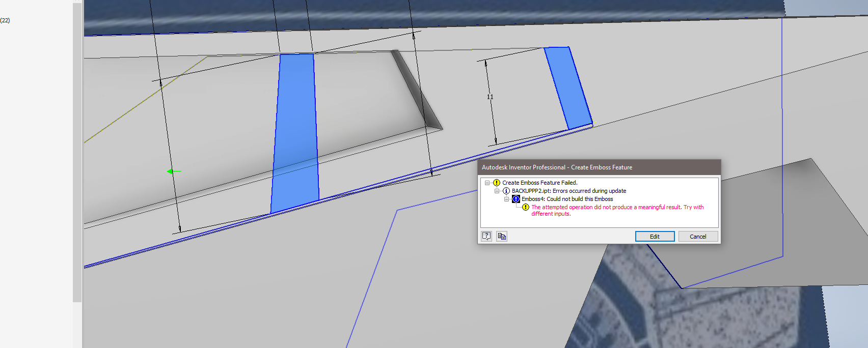Select 'Emboss4: Could not build this Emboss' row
The height and width of the screenshot is (348, 868).
567,199
